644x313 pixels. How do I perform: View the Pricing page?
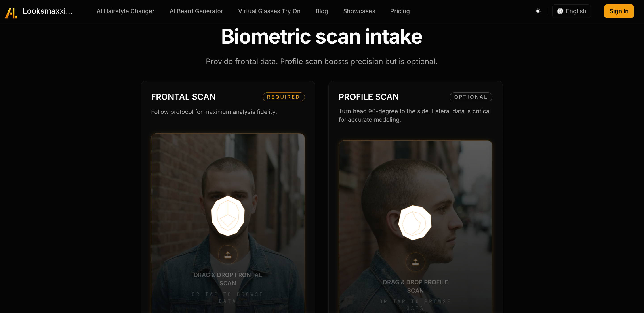pyautogui.click(x=400, y=11)
